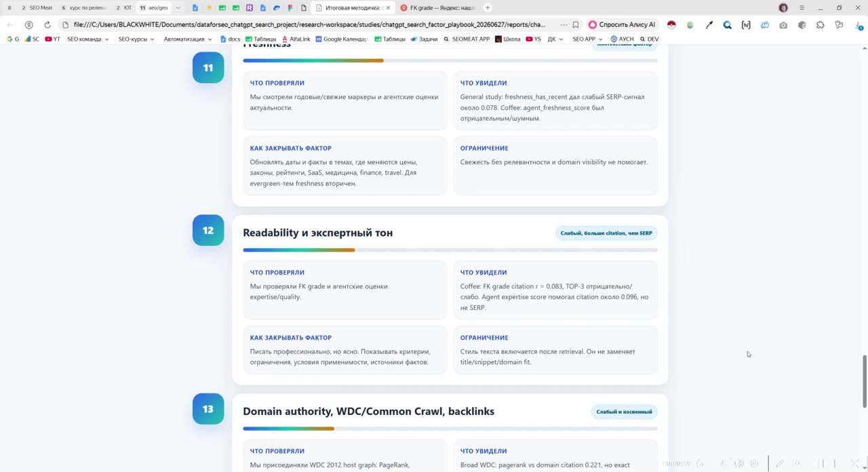
Task: Open the user profile avatar
Action: point(783,7)
